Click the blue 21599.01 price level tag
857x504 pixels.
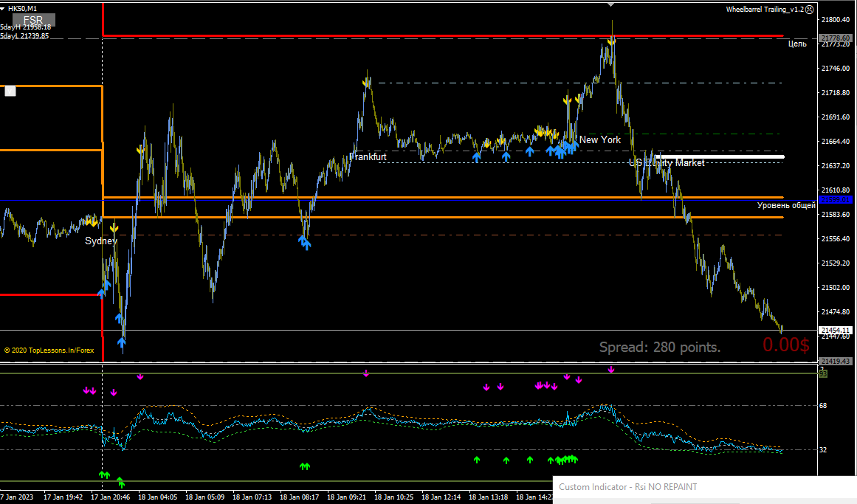point(835,200)
